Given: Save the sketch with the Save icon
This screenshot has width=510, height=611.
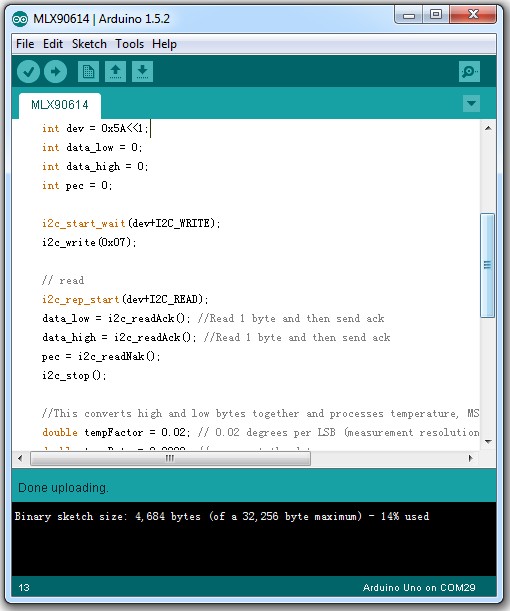Looking at the screenshot, I should (142, 72).
